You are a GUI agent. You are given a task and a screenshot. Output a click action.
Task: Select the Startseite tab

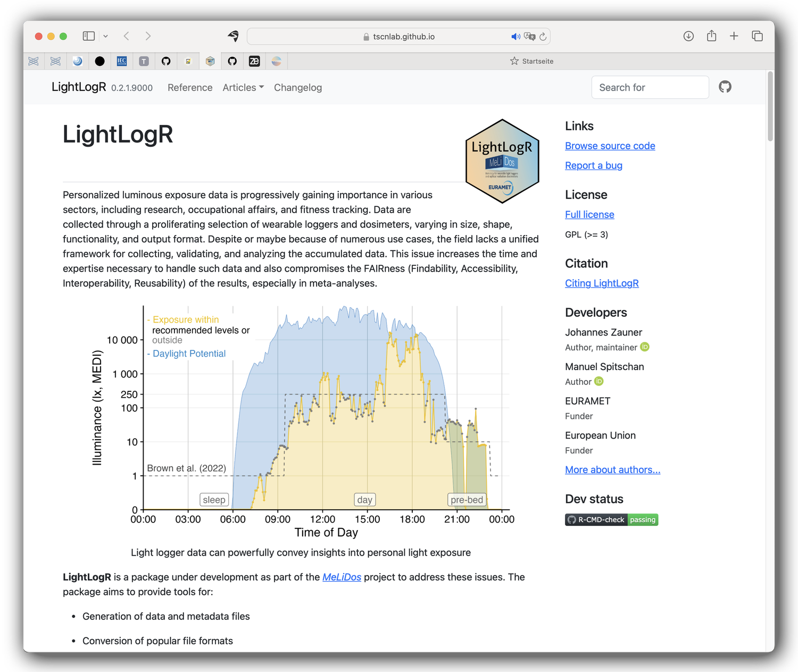(x=531, y=61)
